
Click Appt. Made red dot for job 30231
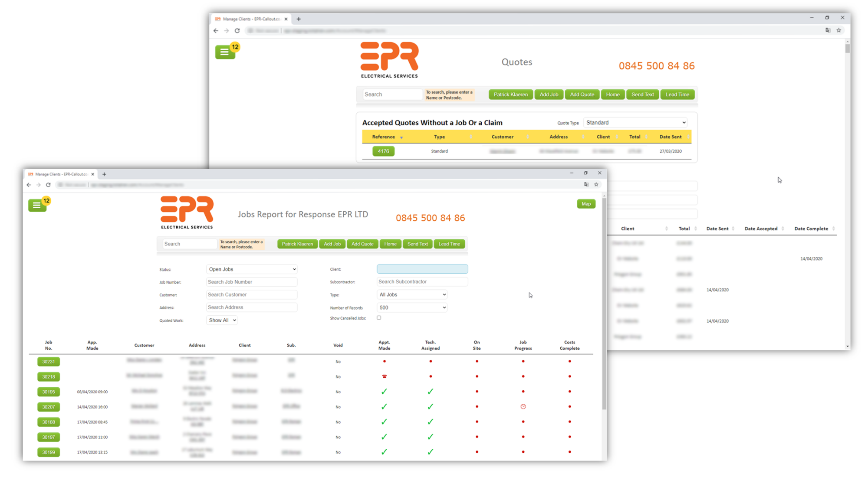coord(384,361)
